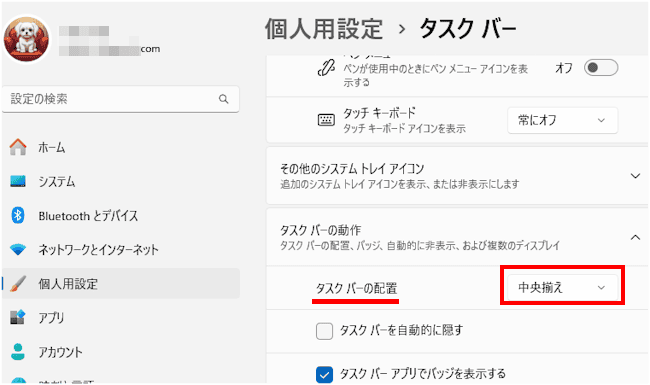Viewport: 650px width, 385px height.
Task: Open ネットワークとインターネット settings
Action: (121, 249)
